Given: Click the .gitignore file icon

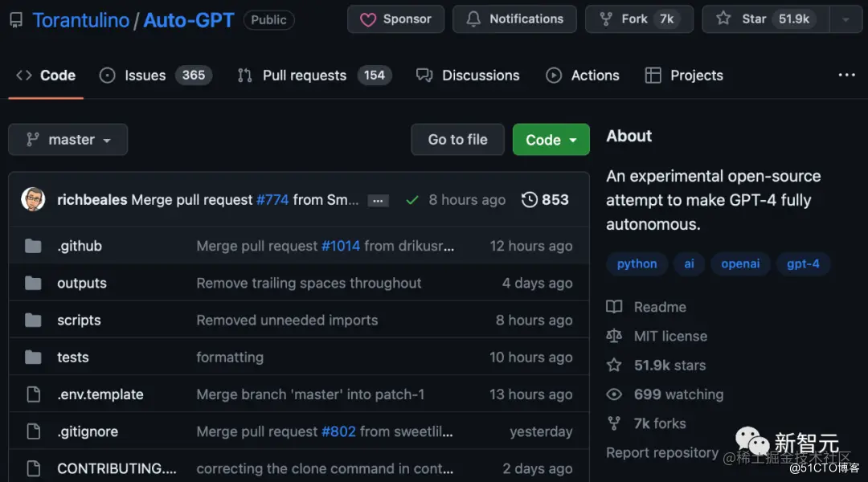Looking at the screenshot, I should (x=34, y=431).
